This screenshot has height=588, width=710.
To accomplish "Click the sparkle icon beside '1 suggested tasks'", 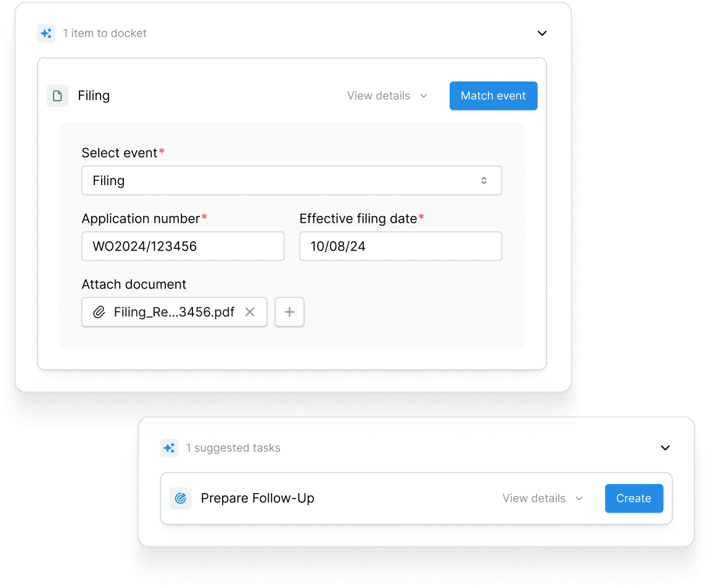I will 170,448.
